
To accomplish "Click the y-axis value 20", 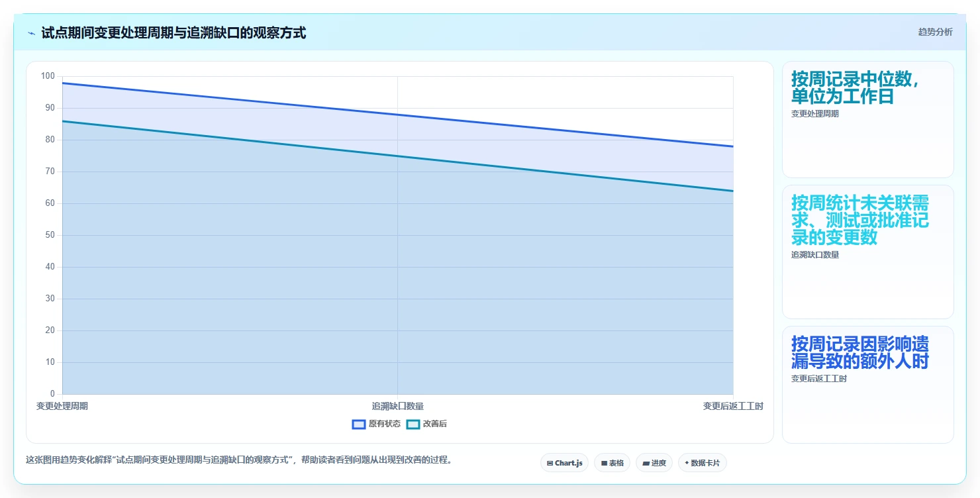I will [x=50, y=330].
